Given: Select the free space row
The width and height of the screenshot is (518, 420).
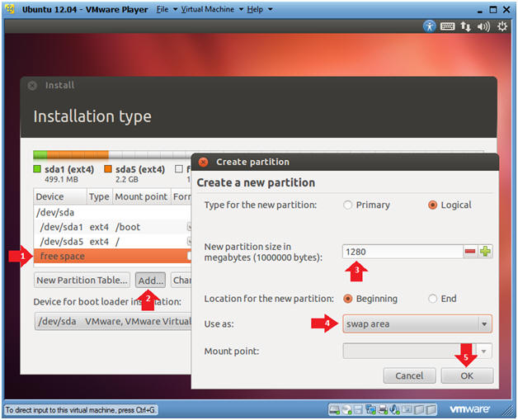Looking at the screenshot, I should tap(112, 256).
